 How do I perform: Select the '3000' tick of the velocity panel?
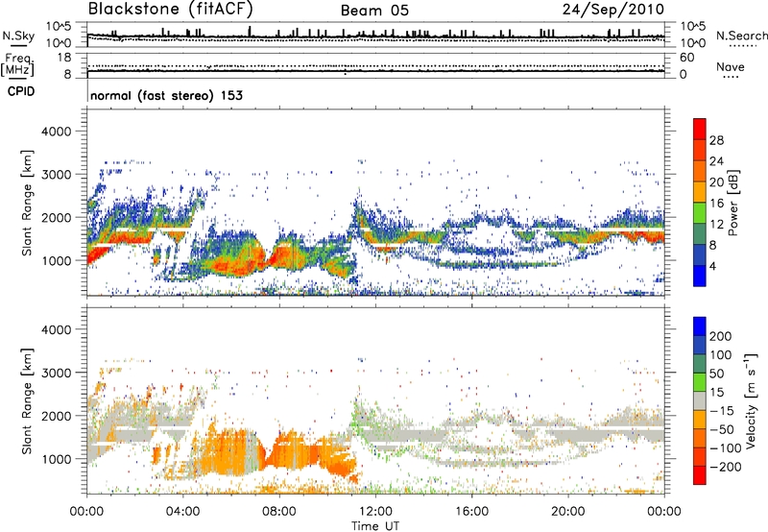tap(57, 373)
